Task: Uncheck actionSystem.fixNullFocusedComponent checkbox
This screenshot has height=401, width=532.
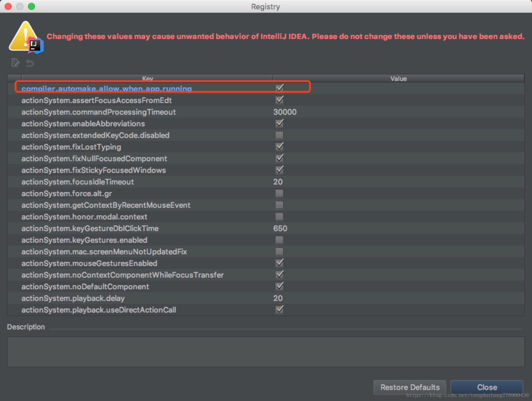Action: click(279, 158)
